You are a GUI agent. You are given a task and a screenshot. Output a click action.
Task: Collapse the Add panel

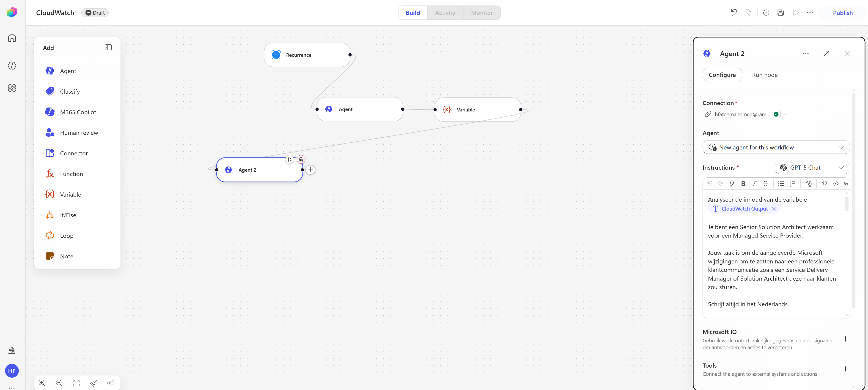coord(108,47)
